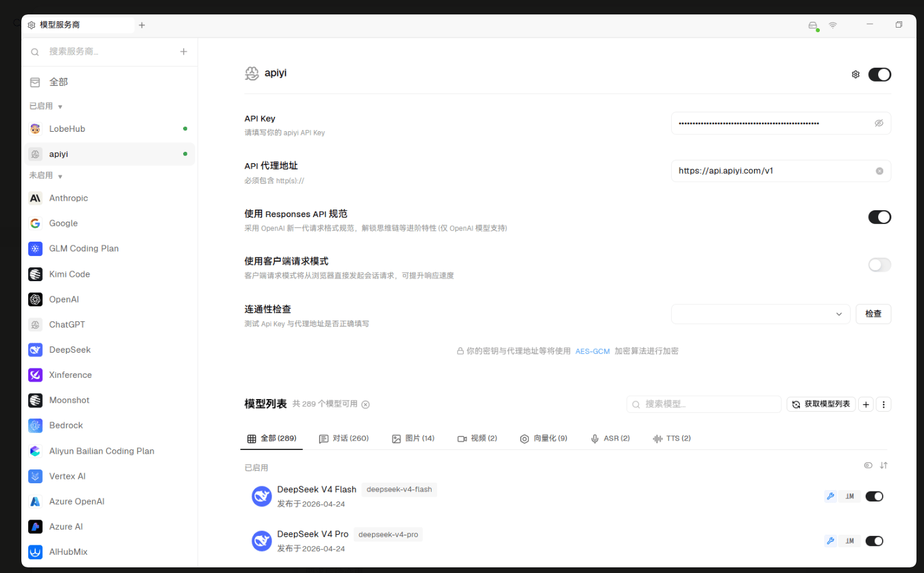Open the 连通性检查 model dropdown
The width and height of the screenshot is (924, 573).
760,314
